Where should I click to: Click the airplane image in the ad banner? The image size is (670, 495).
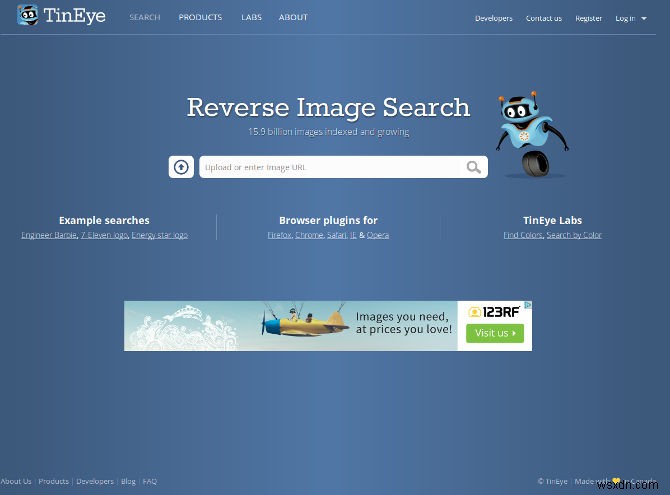pyautogui.click(x=304, y=322)
